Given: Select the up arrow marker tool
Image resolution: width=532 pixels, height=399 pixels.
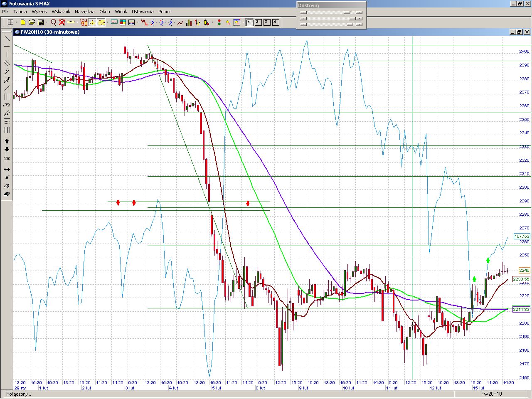Looking at the screenshot, I should 7,141.
